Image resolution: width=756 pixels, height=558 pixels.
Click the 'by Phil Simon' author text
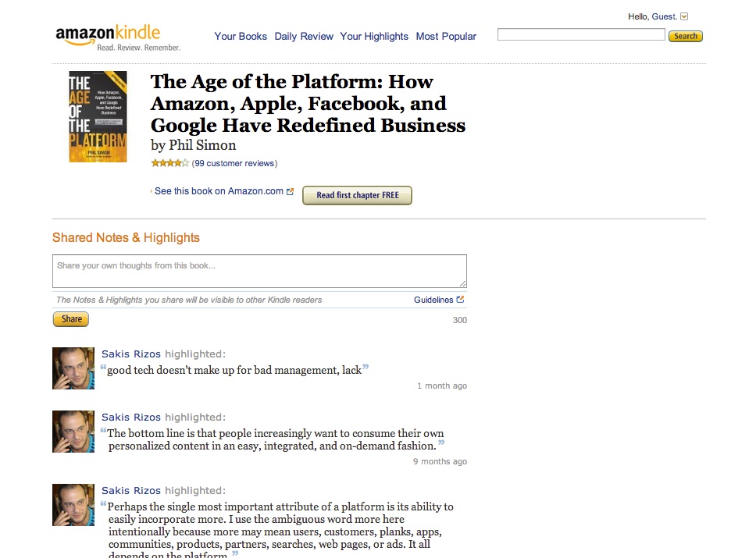click(194, 145)
